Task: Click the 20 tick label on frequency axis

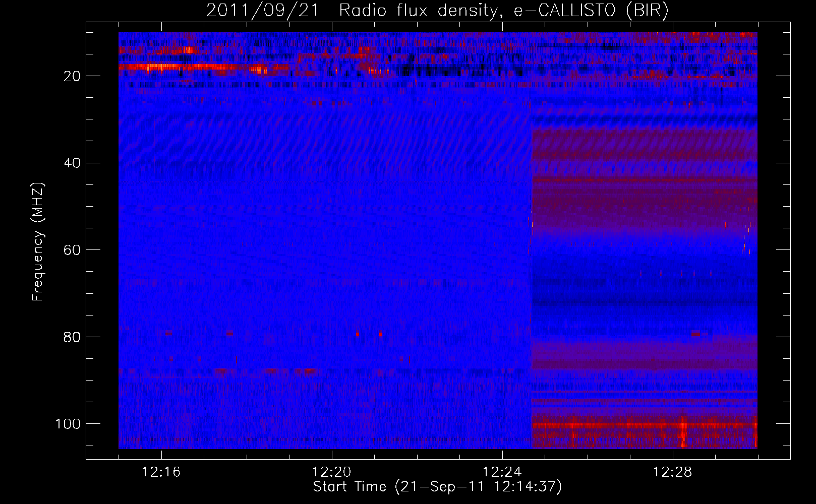Action: (73, 76)
